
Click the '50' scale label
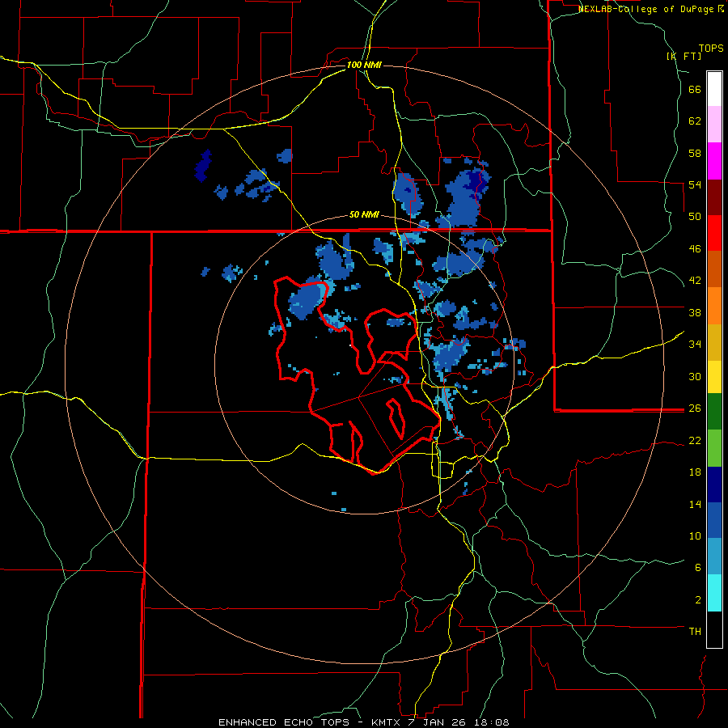point(695,217)
